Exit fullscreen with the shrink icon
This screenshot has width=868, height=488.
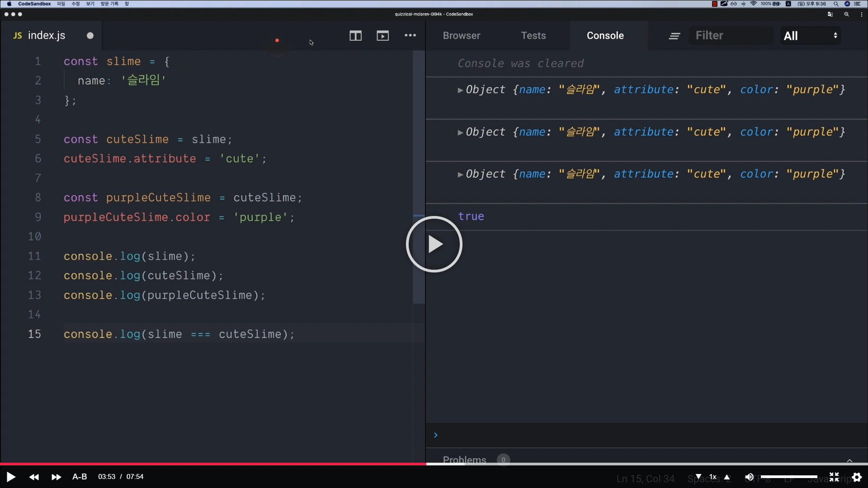pos(834,477)
